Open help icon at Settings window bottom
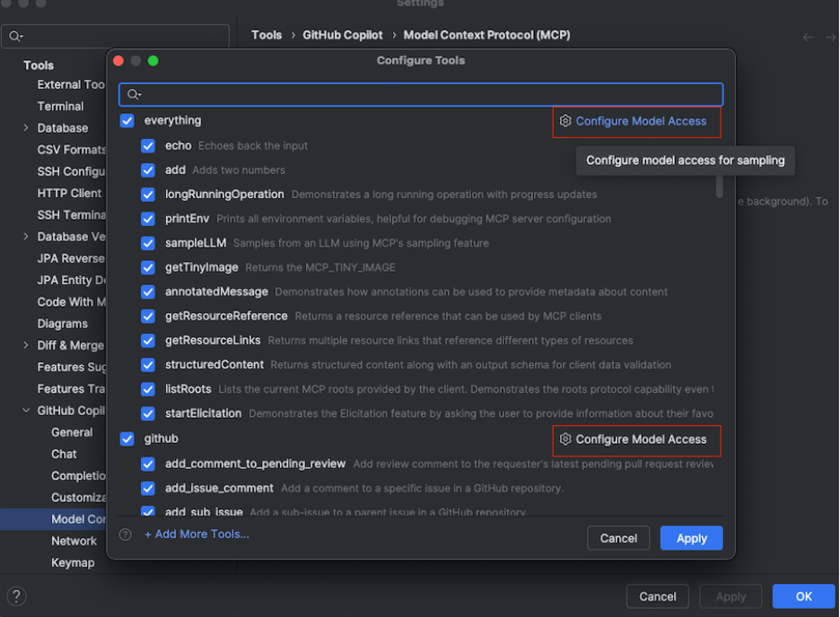 coord(17,596)
